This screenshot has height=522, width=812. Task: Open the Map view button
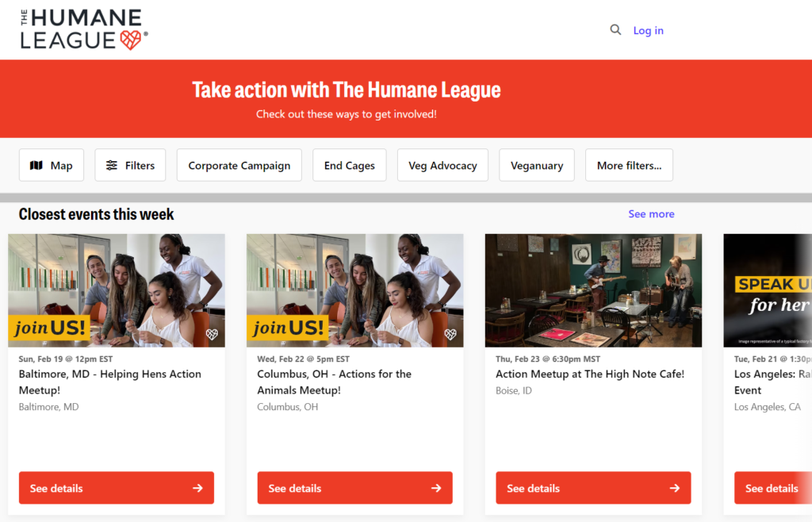(x=52, y=165)
